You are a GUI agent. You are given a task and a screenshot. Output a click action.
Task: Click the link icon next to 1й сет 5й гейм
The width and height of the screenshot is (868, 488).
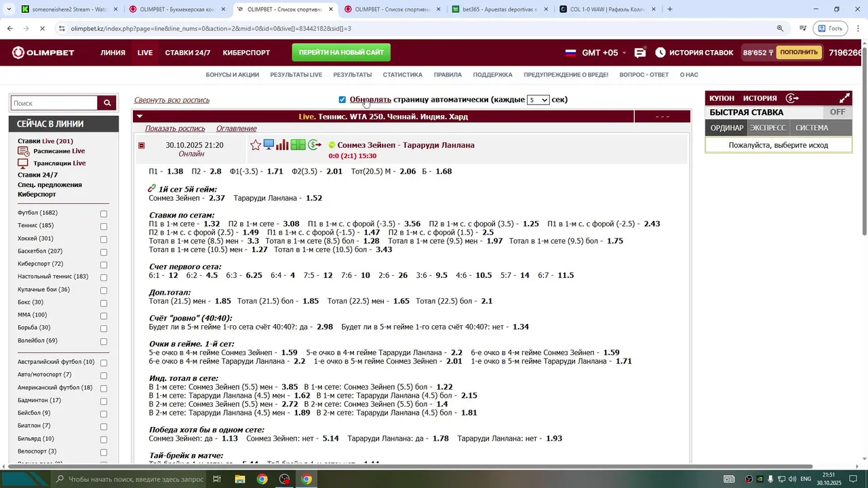(x=152, y=189)
